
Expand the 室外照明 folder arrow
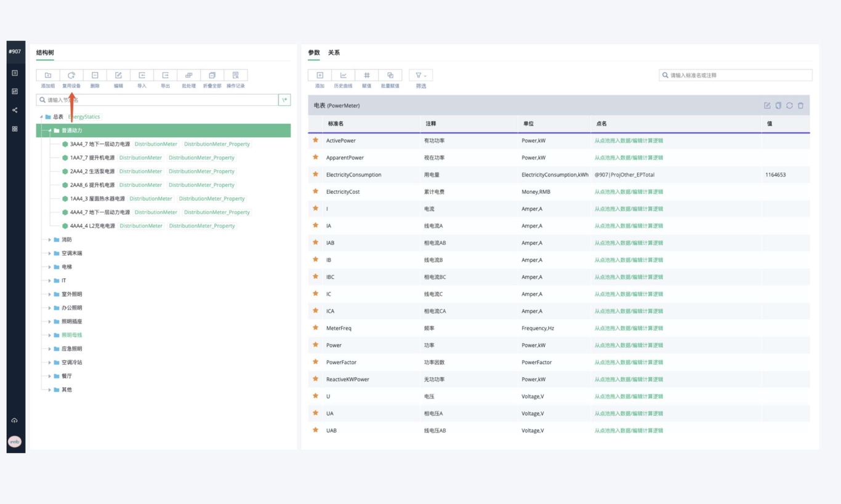click(x=50, y=294)
